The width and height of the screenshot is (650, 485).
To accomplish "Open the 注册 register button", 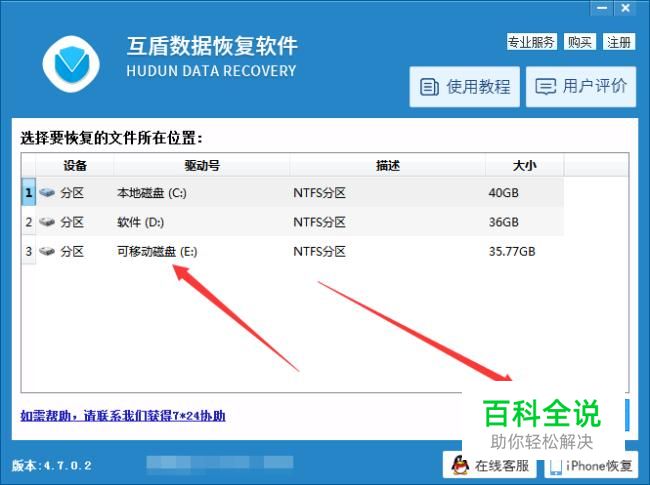I will pos(618,42).
